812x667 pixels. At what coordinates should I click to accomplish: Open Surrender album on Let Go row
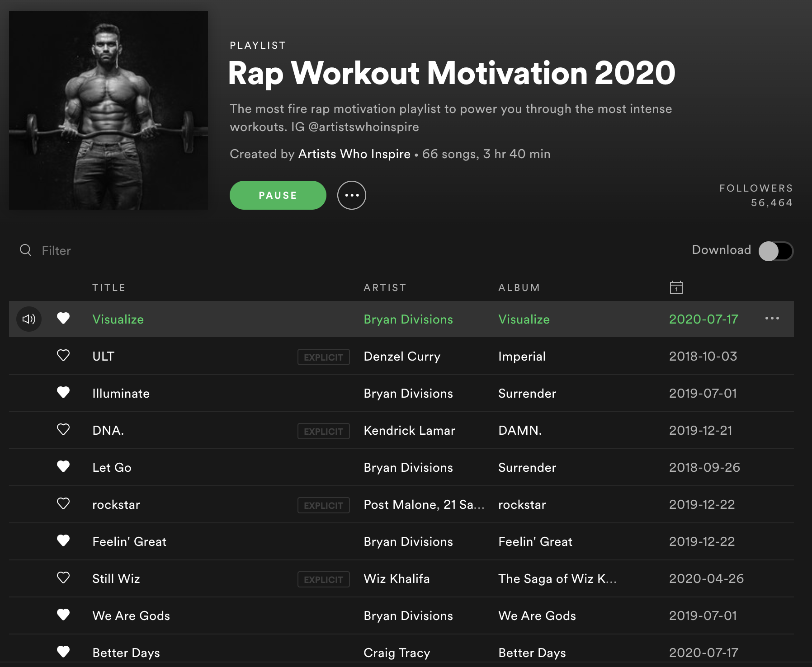point(527,468)
